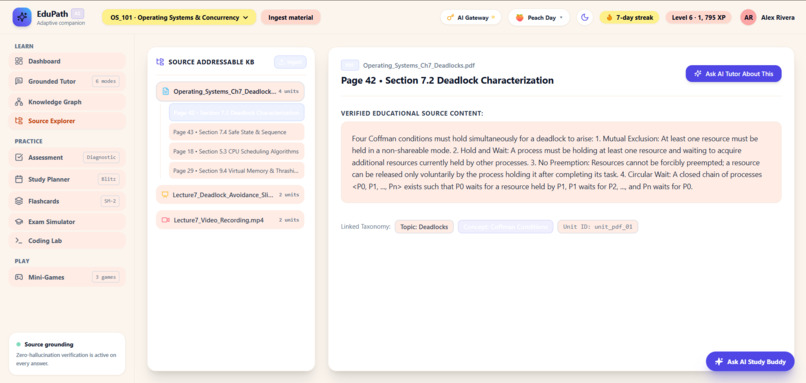Click Verified Educational Source Content heading
The image size is (806, 383).
pyautogui.click(x=412, y=113)
